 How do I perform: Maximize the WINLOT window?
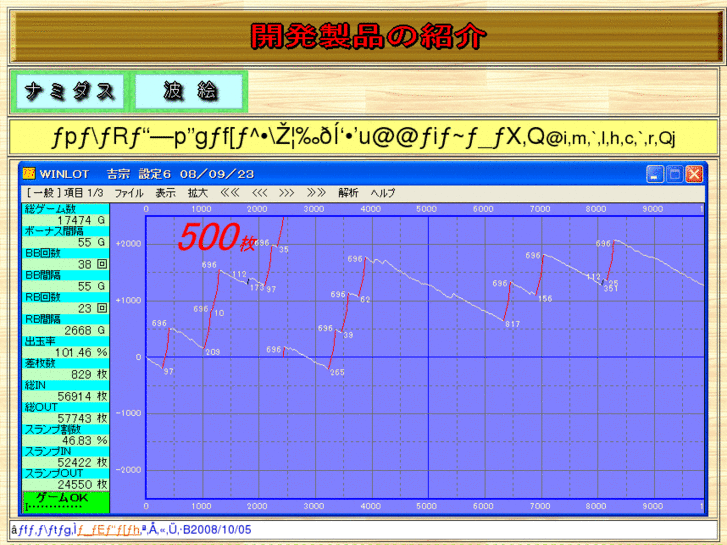coord(675,174)
